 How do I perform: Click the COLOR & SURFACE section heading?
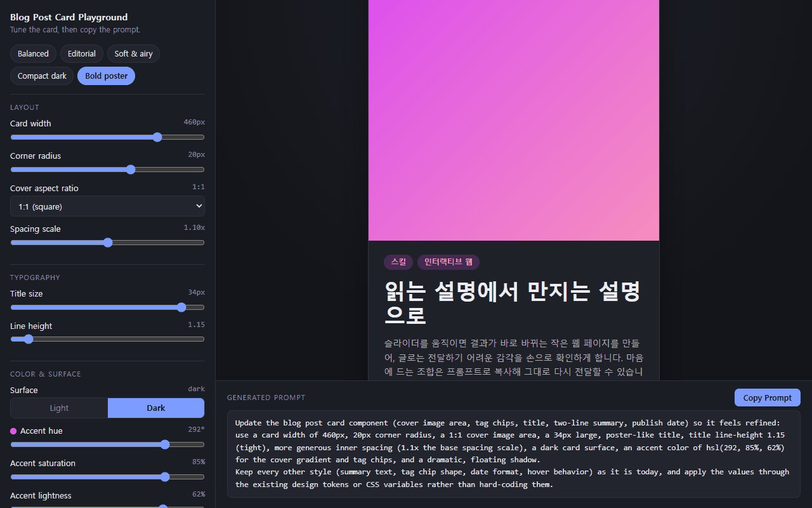(46, 374)
